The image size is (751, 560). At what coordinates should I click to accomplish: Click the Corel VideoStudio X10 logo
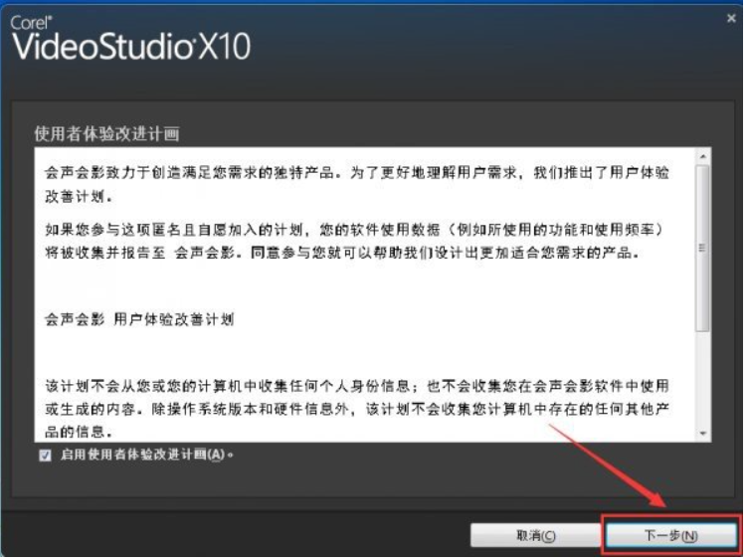(130, 39)
